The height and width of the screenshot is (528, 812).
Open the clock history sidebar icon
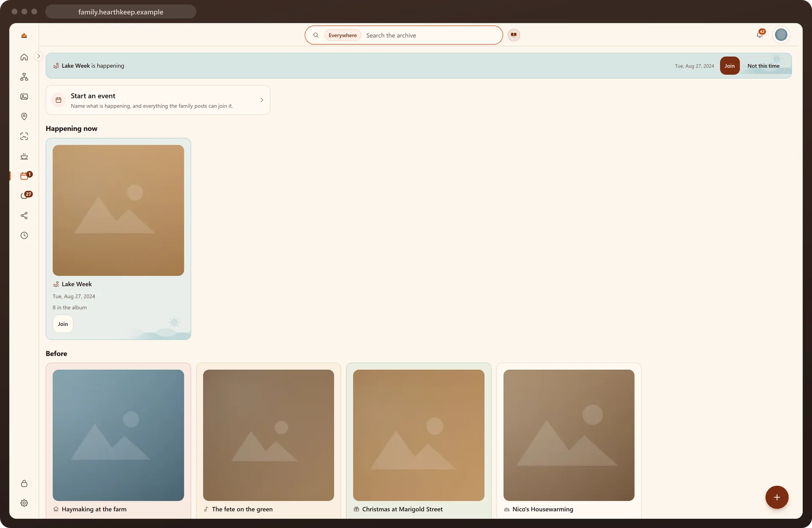pyautogui.click(x=24, y=235)
